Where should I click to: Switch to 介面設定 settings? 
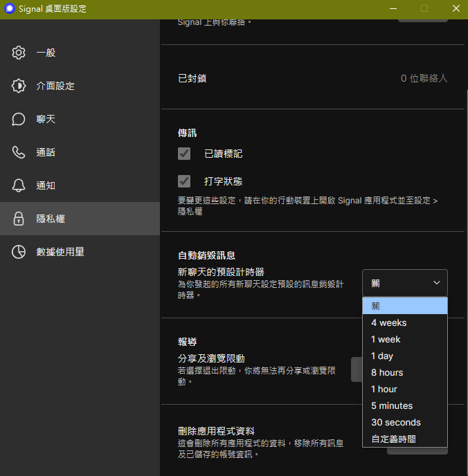(x=80, y=86)
